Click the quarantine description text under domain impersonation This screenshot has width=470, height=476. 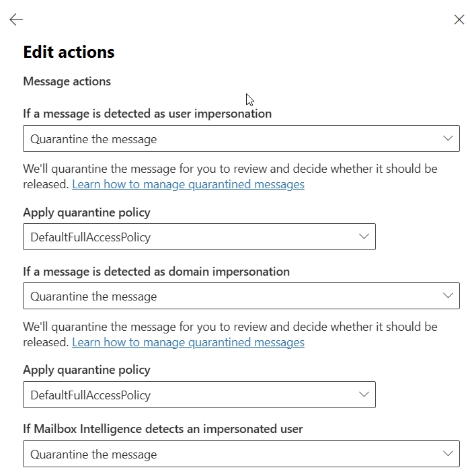tap(230, 334)
